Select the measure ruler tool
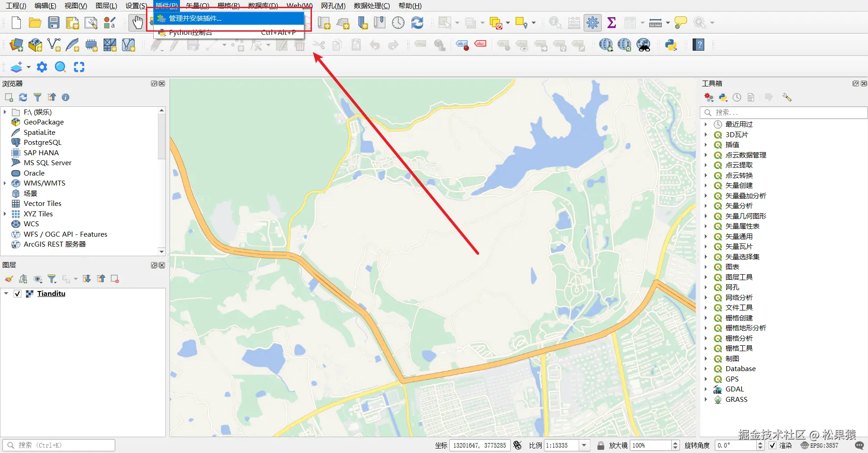This screenshot has width=868, height=453. click(x=655, y=23)
